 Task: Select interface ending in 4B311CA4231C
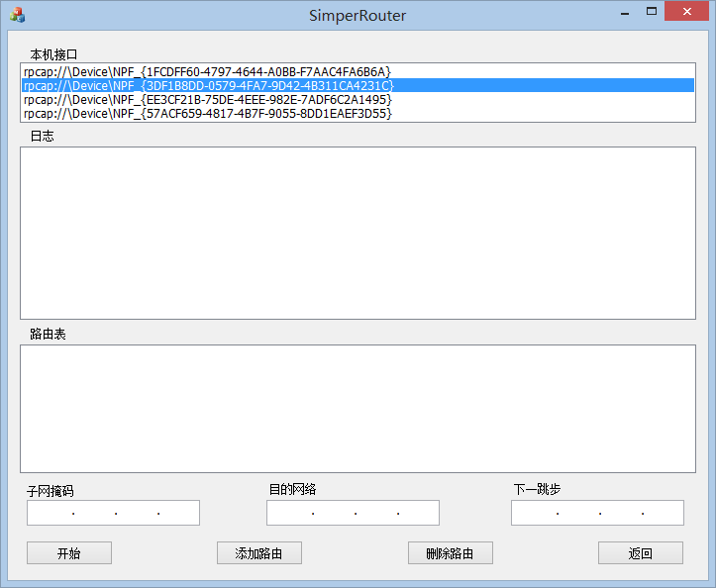tap(358, 85)
